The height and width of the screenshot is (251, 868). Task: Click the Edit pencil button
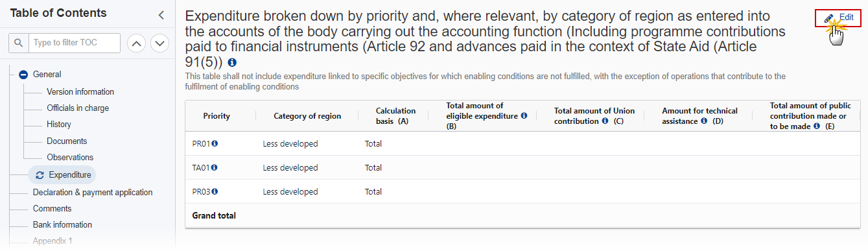coord(838,18)
